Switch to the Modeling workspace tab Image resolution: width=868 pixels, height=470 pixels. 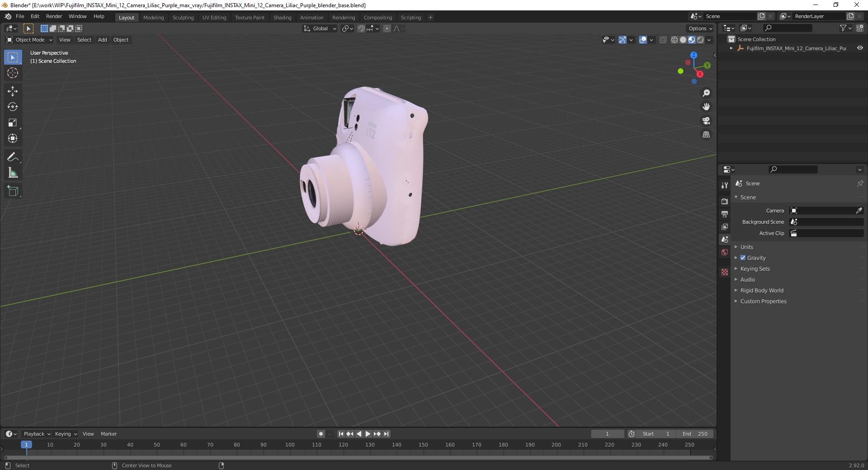coord(153,18)
